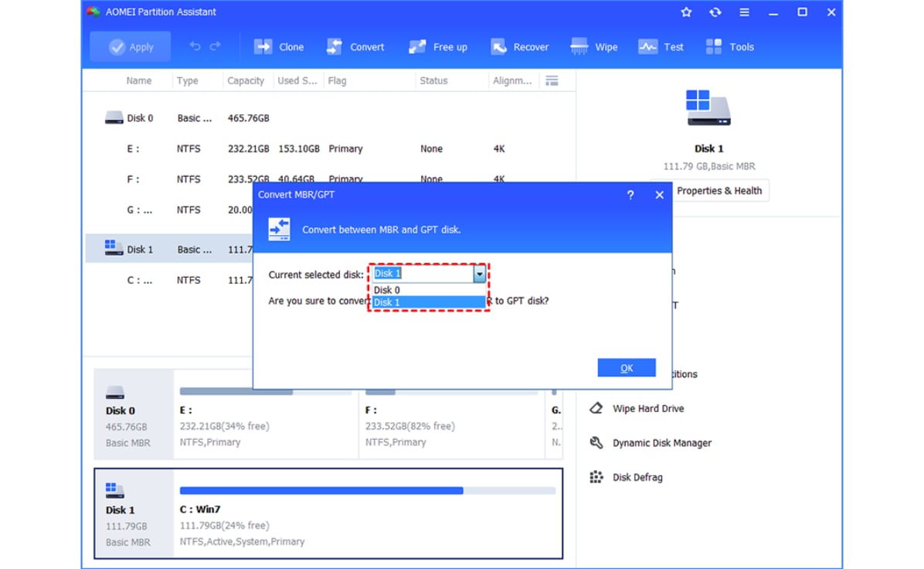924x569 pixels.
Task: Click the Wipe Hard Drive eraser icon
Action: pos(596,408)
